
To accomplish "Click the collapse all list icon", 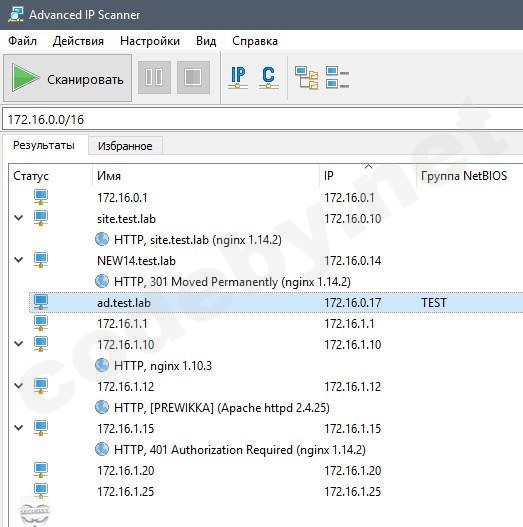I will (x=337, y=78).
